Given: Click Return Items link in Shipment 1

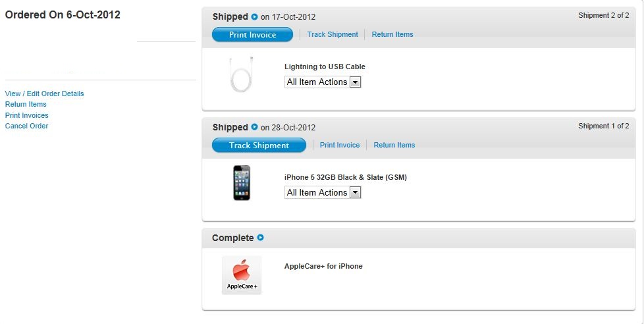Looking at the screenshot, I should coord(394,145).
